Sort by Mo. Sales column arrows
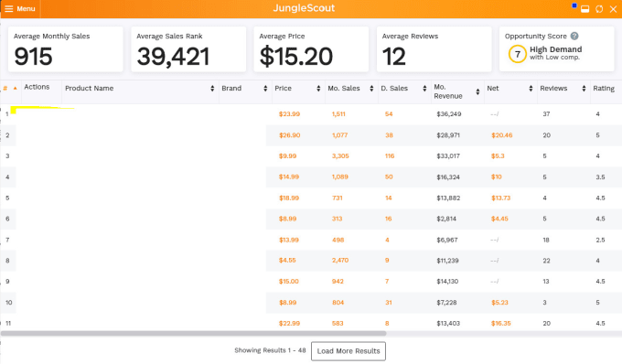The width and height of the screenshot is (622, 364). (371, 89)
